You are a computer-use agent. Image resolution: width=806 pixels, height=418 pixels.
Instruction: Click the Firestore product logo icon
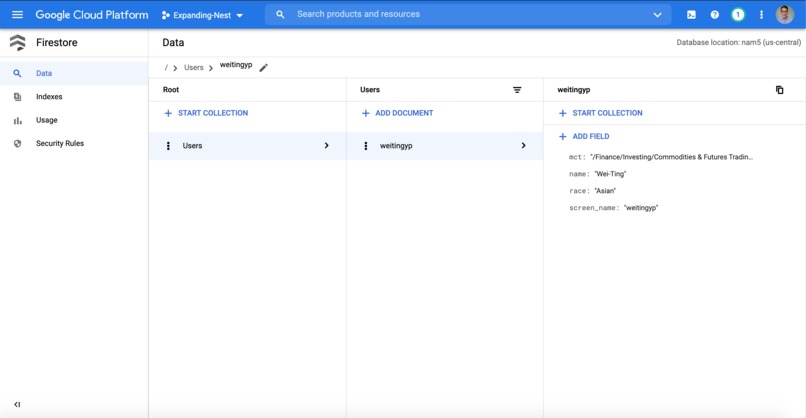17,43
